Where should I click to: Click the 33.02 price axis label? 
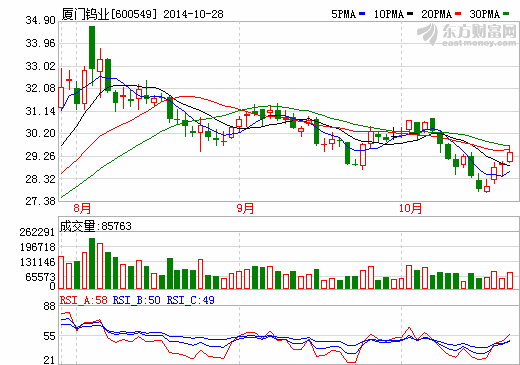coord(40,66)
